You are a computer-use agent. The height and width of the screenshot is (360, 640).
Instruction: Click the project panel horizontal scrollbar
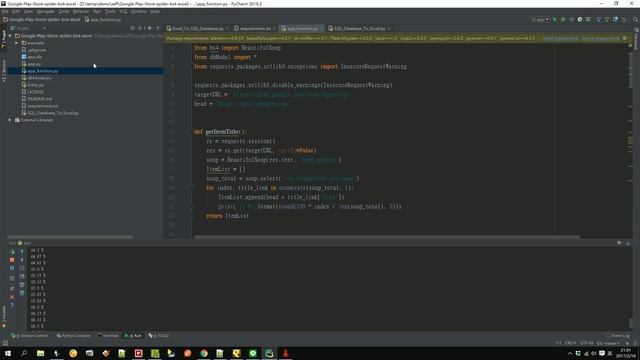point(70,236)
